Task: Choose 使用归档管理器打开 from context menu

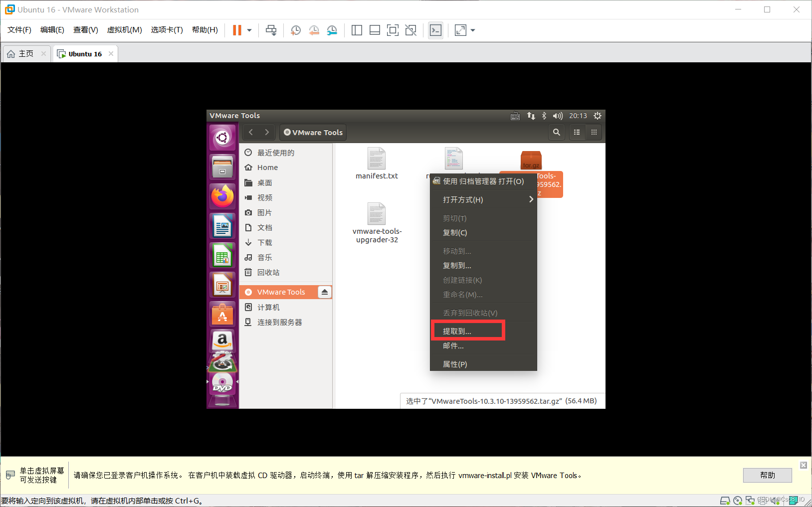Action: [x=483, y=181]
